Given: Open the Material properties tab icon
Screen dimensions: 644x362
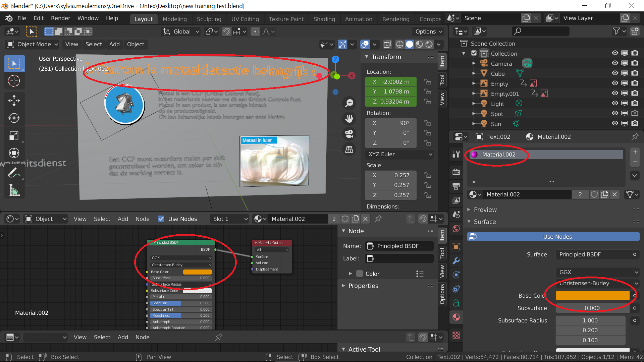Looking at the screenshot, I should pyautogui.click(x=456, y=317).
